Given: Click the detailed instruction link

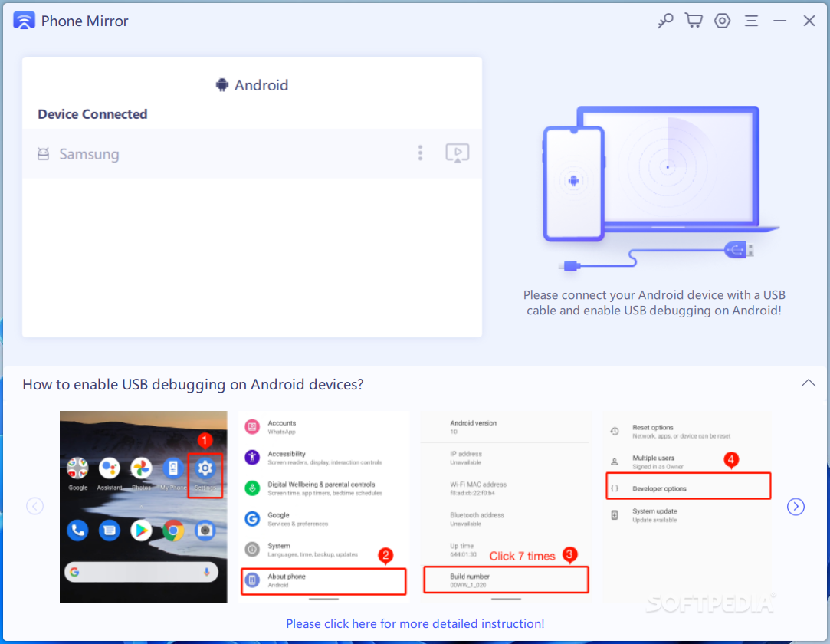Looking at the screenshot, I should tap(415, 623).
